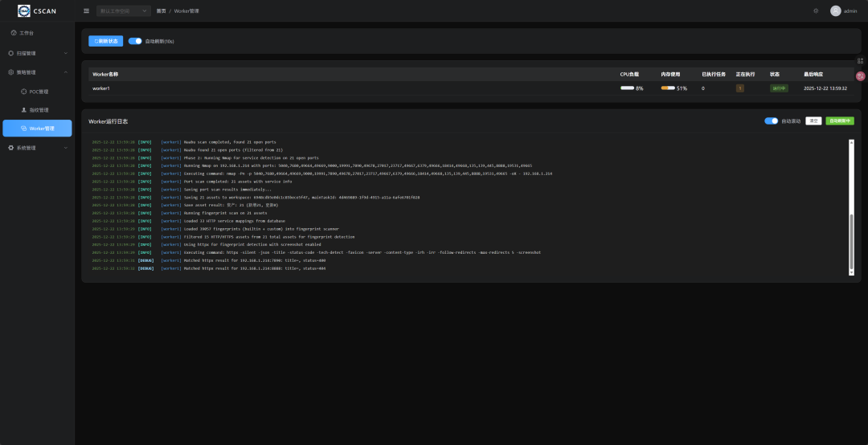Click the 内存使用 column header
This screenshot has width=868, height=445.
(x=670, y=74)
